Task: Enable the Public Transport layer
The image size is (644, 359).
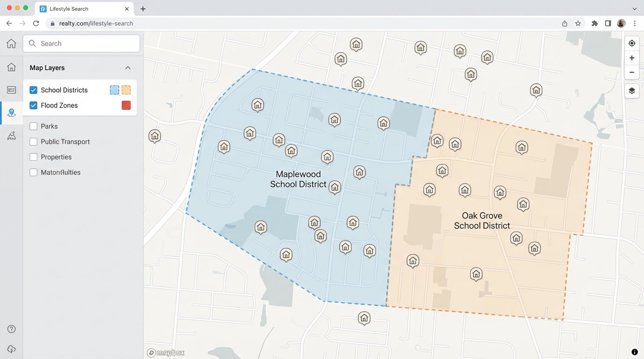Action: 33,141
